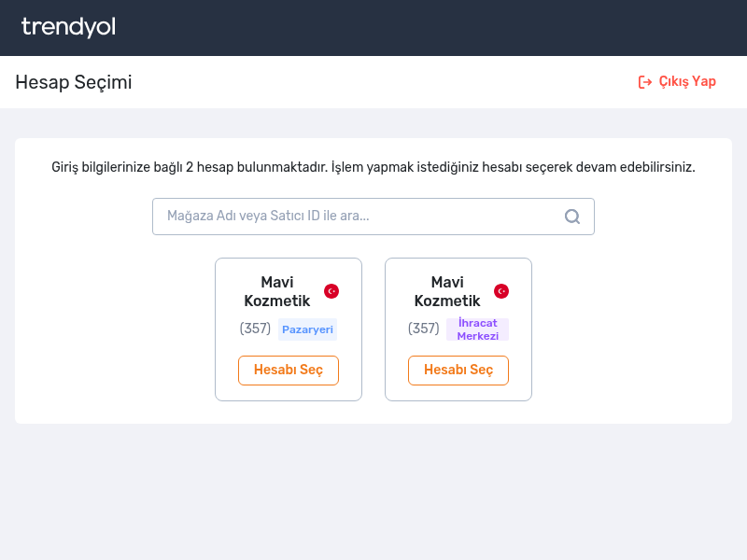
Task: Click the İhracat Merkezi purple tag
Action: coord(477,329)
